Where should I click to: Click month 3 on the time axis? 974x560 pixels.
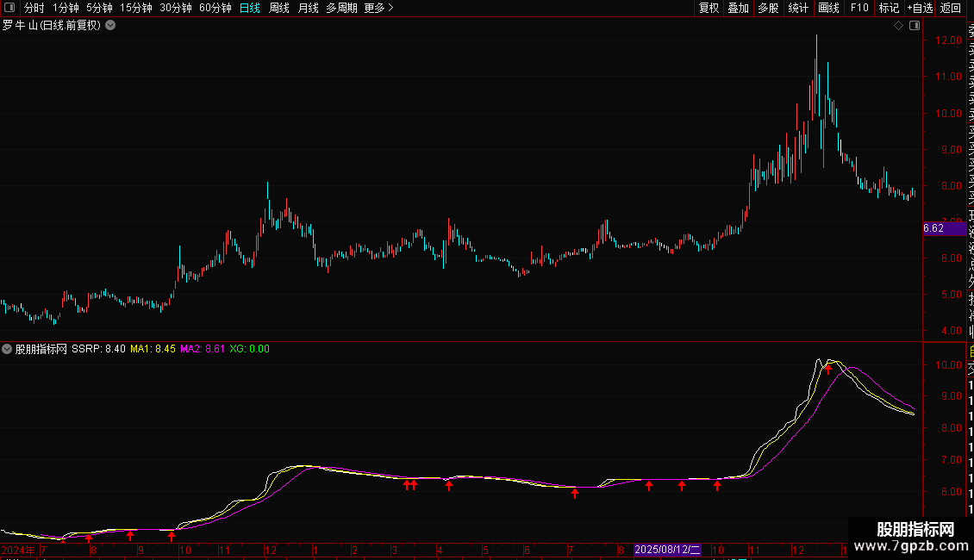(x=394, y=550)
